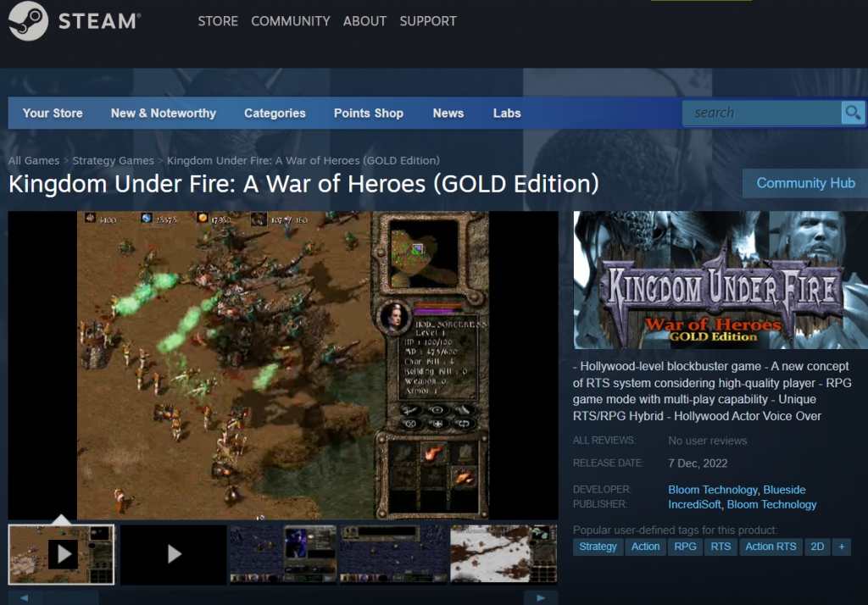This screenshot has height=605, width=868.
Task: Open the SUPPORT page
Action: click(x=428, y=21)
